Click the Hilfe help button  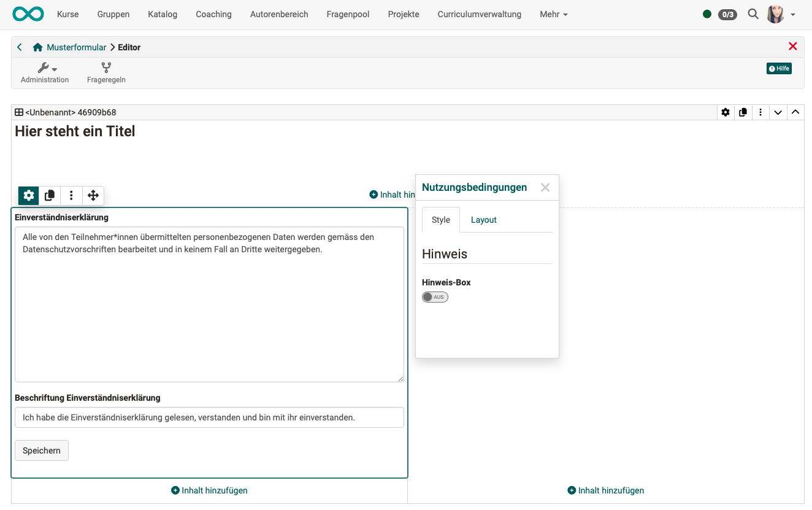click(779, 69)
